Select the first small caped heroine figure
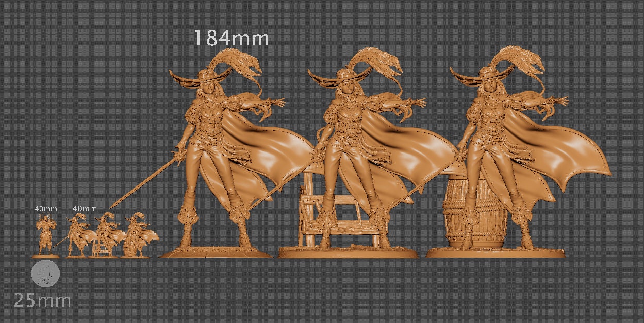 (x=78, y=232)
